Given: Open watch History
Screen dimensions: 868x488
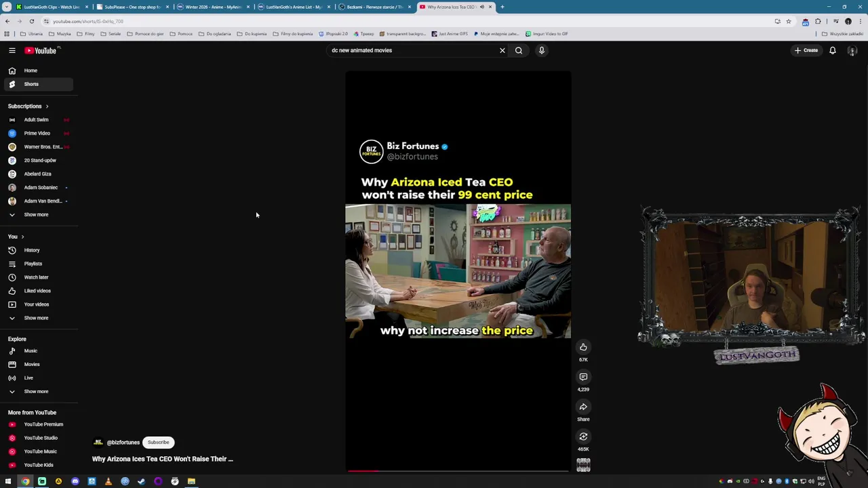Looking at the screenshot, I should point(37,250).
